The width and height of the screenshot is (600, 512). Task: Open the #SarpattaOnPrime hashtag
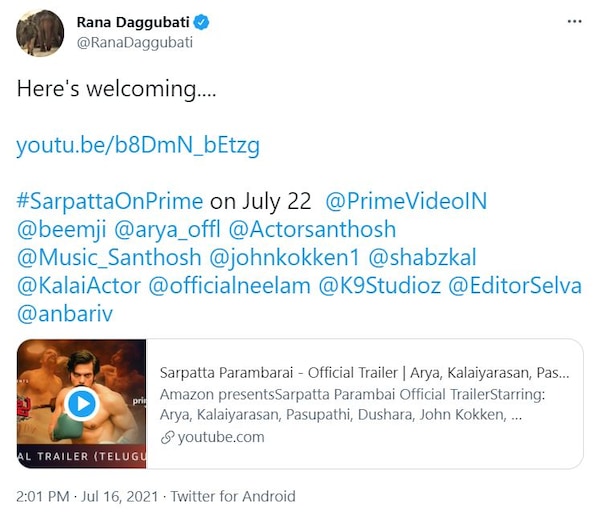pyautogui.click(x=110, y=201)
